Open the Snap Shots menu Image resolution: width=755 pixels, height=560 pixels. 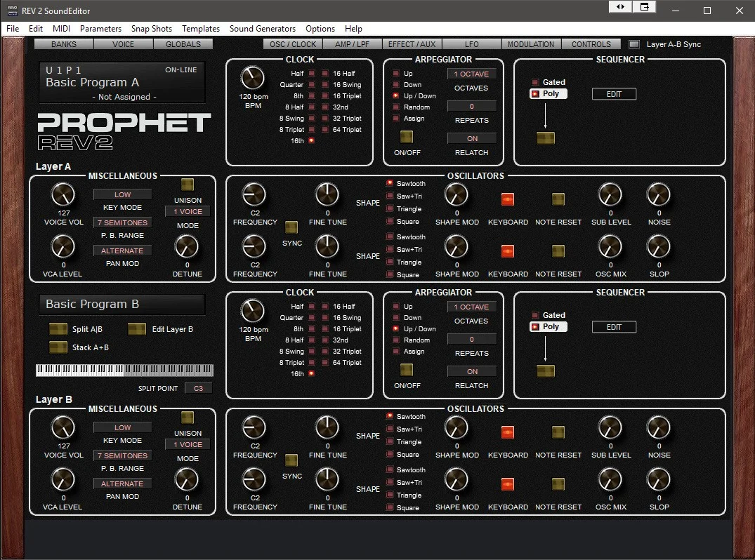pyautogui.click(x=152, y=28)
